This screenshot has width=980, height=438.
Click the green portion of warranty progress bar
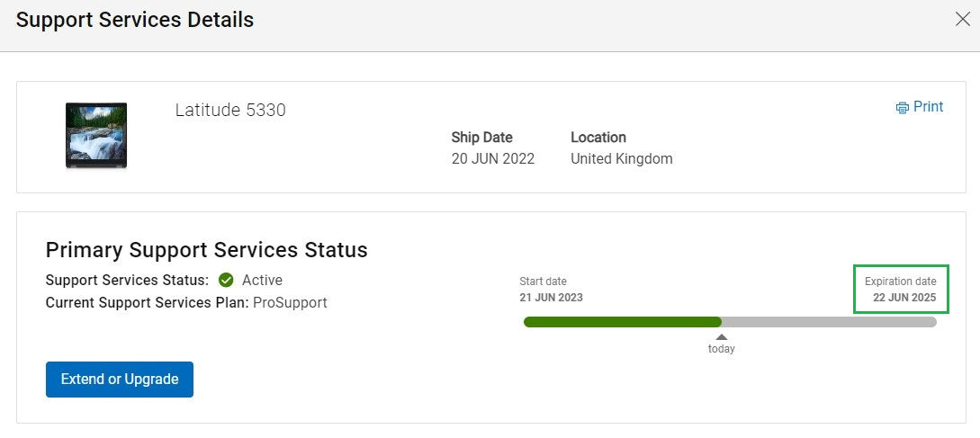tap(623, 322)
